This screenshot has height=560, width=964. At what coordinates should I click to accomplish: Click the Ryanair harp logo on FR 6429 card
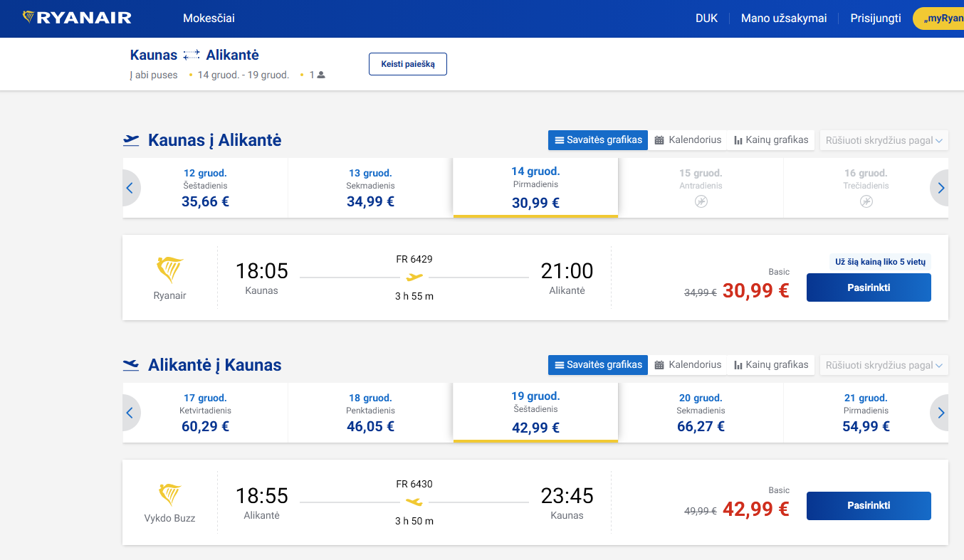[169, 270]
